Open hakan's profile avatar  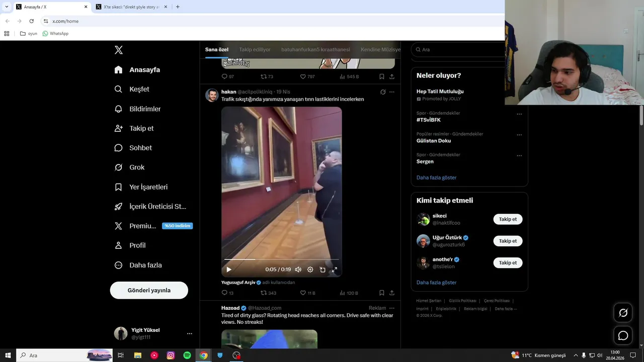[212, 95]
